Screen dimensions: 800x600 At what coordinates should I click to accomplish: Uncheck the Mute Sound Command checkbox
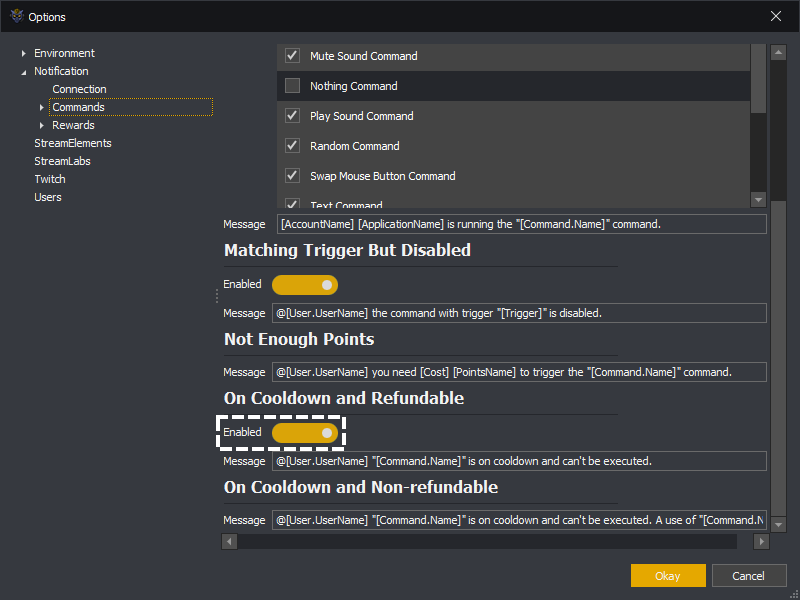pos(292,56)
